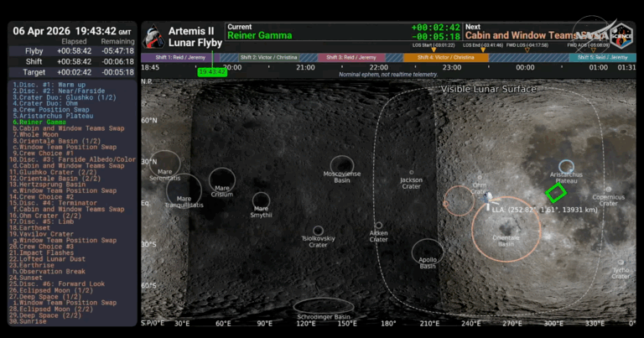This screenshot has height=338, width=644.
Task: Select the green Reiner Gamma target diamond
Action: 553,192
